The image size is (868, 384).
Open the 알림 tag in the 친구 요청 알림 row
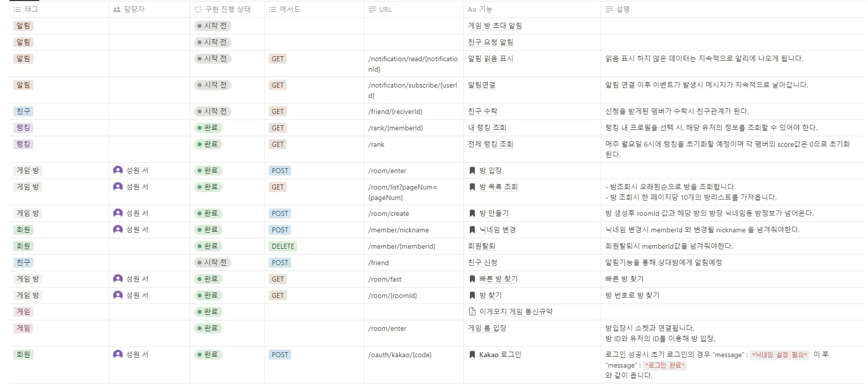(x=23, y=42)
